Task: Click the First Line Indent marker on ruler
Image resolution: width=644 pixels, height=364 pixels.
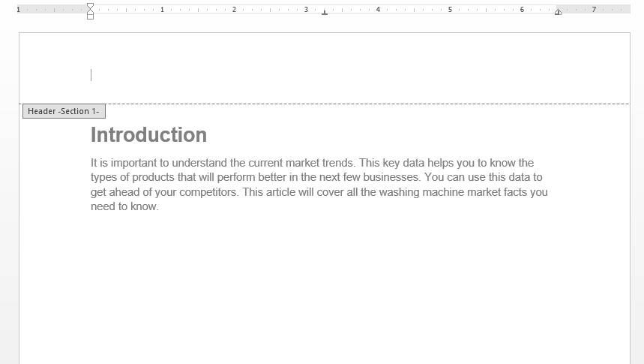Action: [91, 6]
